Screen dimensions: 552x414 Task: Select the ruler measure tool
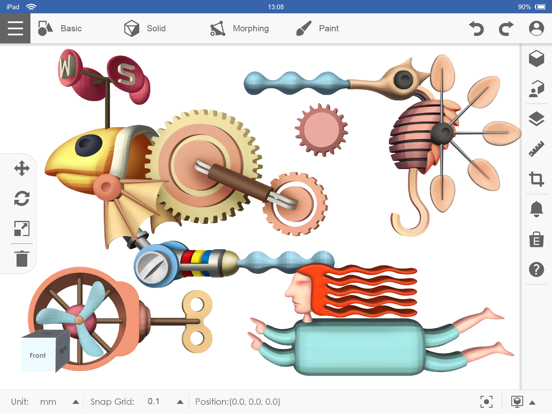point(536,149)
